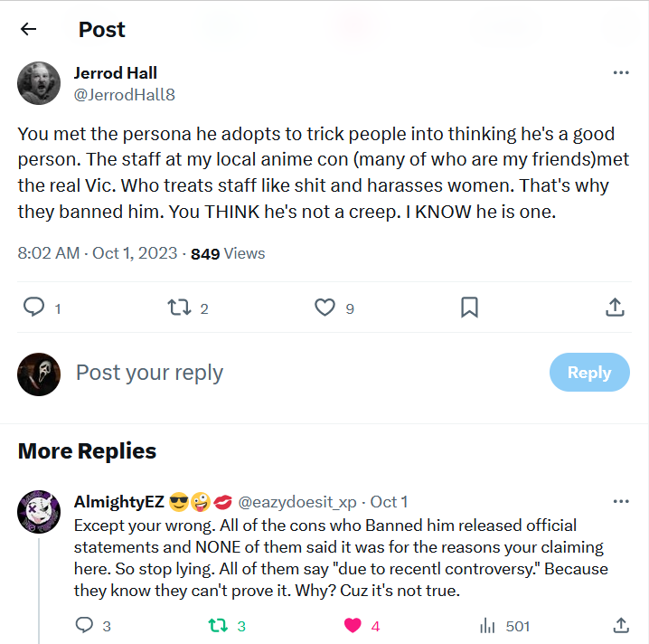Open more options on Jerrod Hall's post
This screenshot has width=649, height=644.
coord(621,73)
